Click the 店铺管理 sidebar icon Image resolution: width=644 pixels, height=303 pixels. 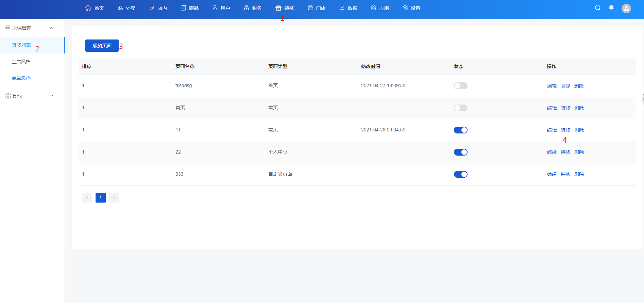[8, 28]
